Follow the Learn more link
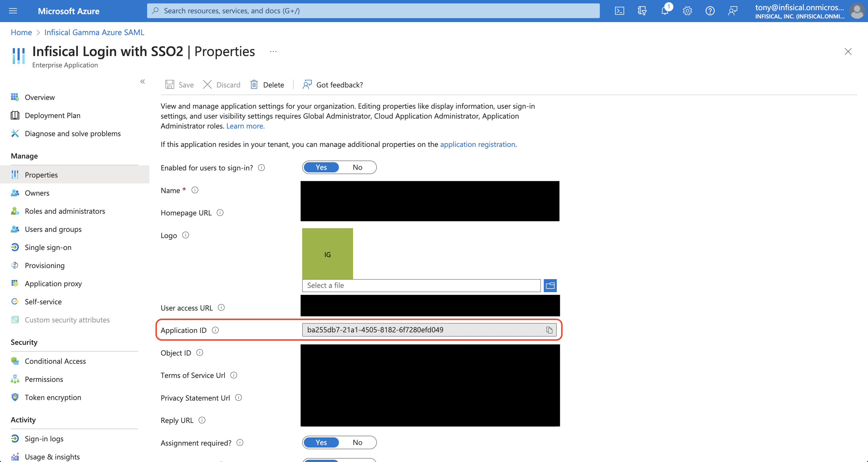 coord(245,126)
